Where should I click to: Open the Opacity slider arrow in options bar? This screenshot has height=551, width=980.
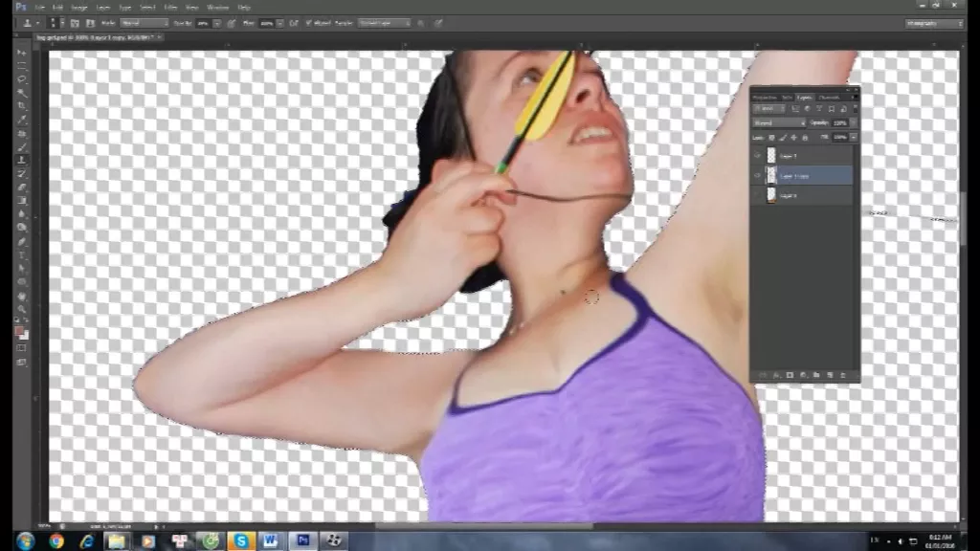point(217,23)
